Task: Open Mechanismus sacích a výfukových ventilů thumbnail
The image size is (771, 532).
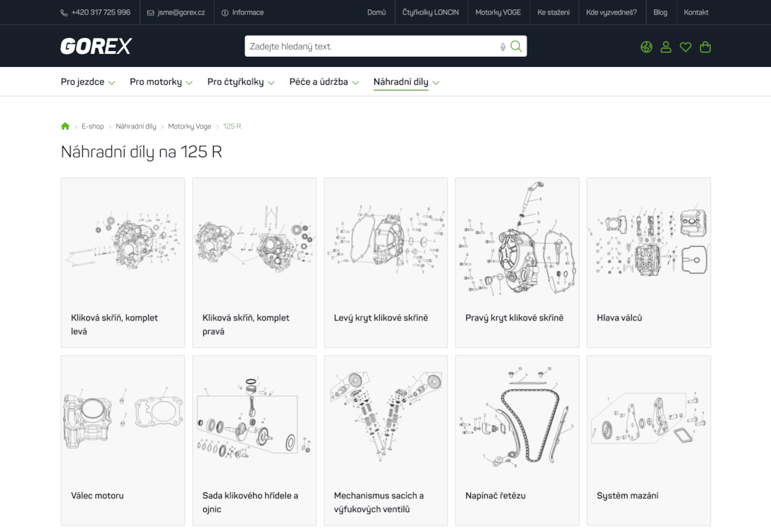Action: (386, 417)
